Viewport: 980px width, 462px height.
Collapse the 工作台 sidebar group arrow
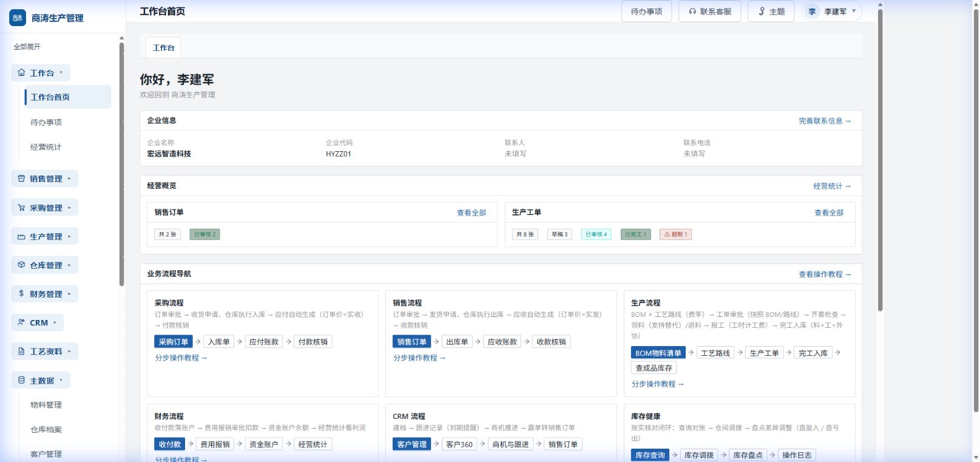[61, 73]
